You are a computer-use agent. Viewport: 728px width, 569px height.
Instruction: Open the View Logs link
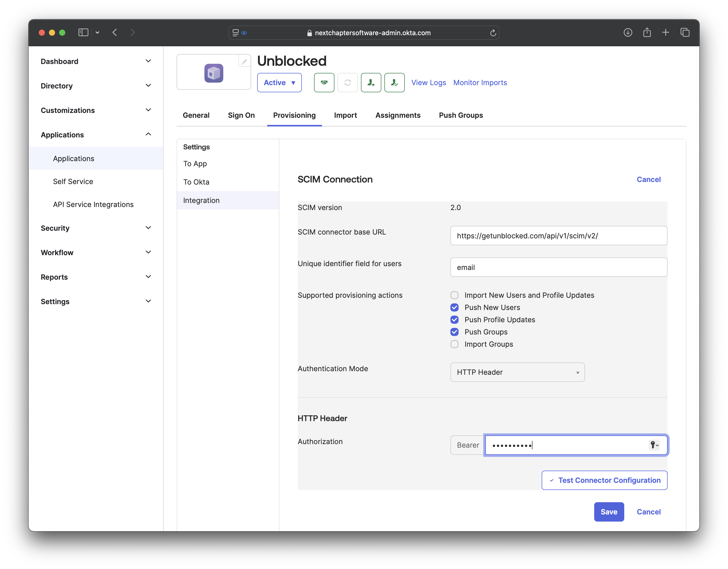(428, 82)
